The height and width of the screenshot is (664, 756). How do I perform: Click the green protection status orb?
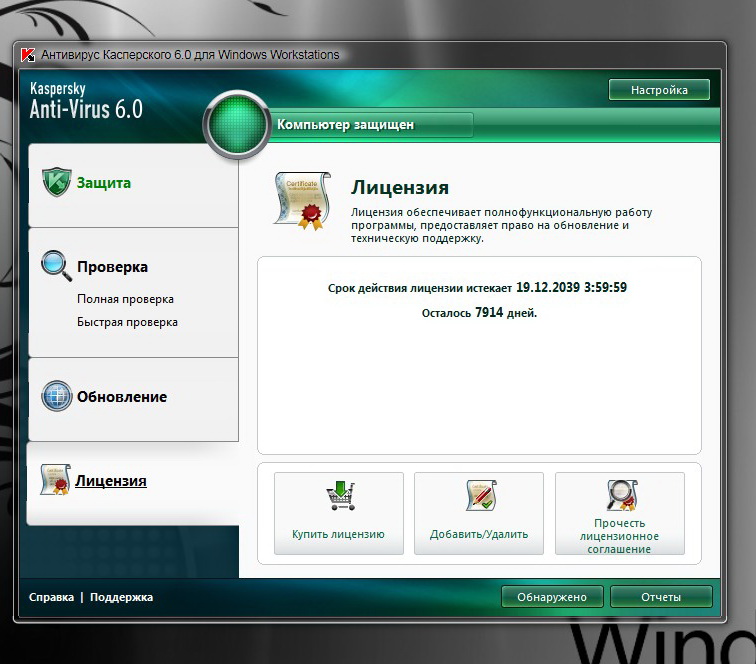click(x=237, y=125)
